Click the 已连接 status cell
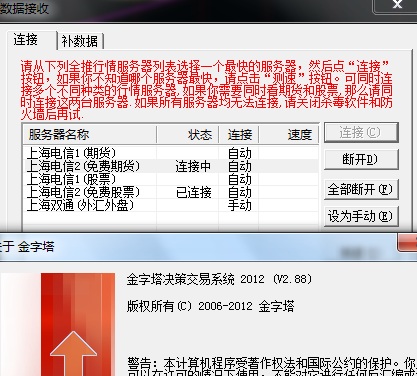This screenshot has width=417, height=376. click(194, 192)
